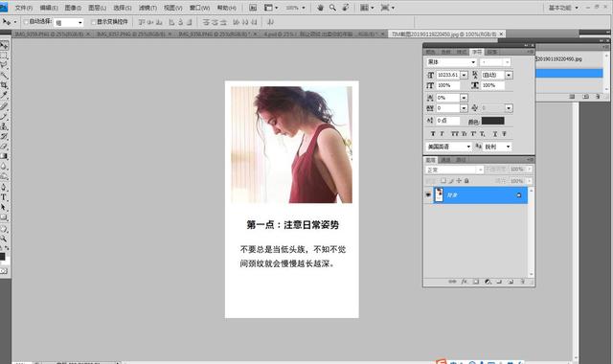Open the 美国英语 language dropdown
The image size is (613, 364).
click(449, 147)
